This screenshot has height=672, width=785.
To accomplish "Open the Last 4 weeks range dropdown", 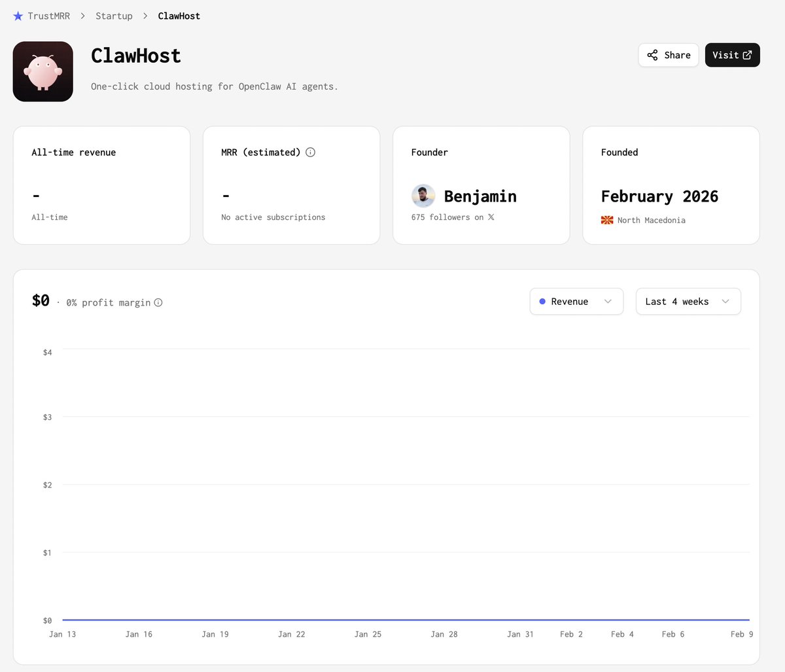I will [x=688, y=302].
